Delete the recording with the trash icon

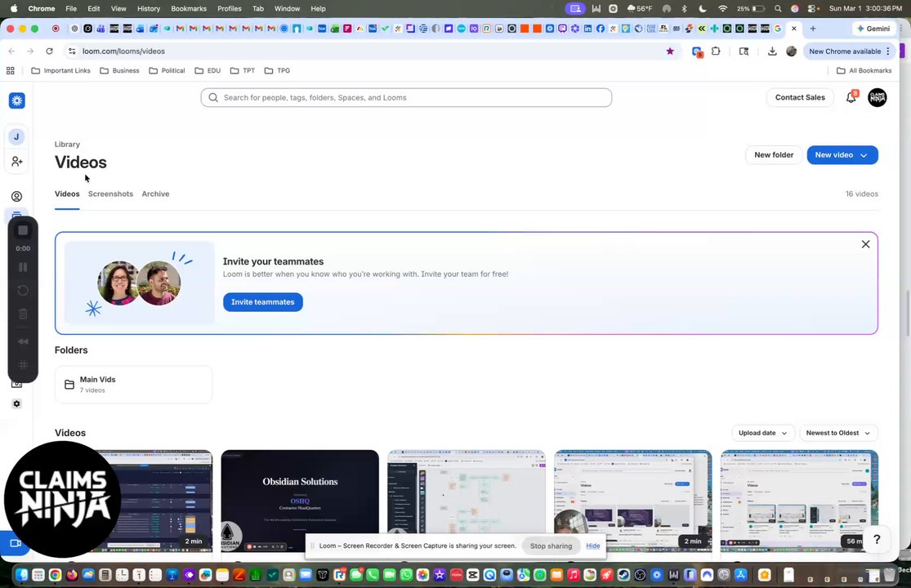pos(23,314)
